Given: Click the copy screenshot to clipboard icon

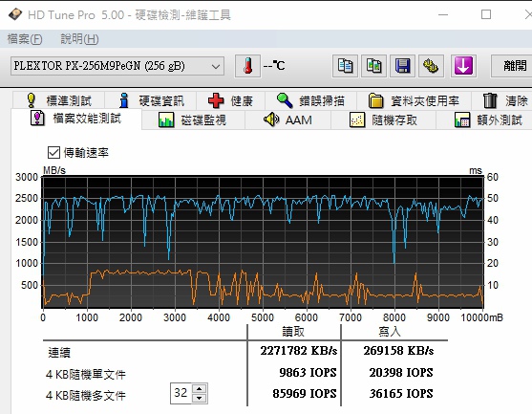Looking at the screenshot, I should click(x=373, y=66).
